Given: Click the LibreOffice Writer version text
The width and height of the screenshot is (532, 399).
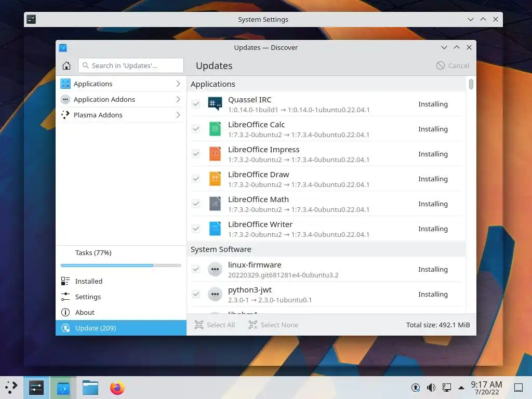Looking at the screenshot, I should [x=299, y=234].
